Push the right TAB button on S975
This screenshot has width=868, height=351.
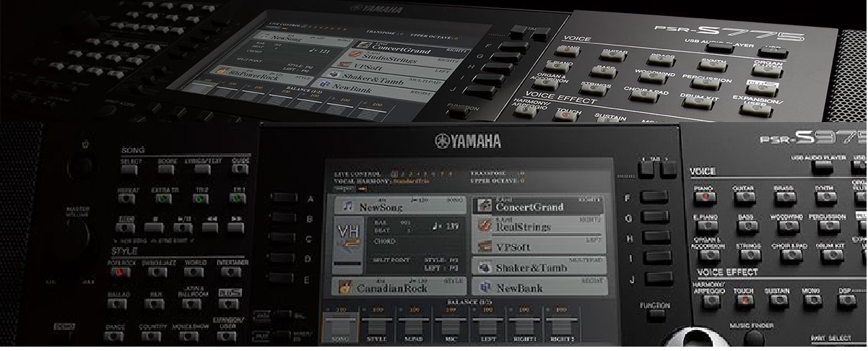click(x=669, y=170)
